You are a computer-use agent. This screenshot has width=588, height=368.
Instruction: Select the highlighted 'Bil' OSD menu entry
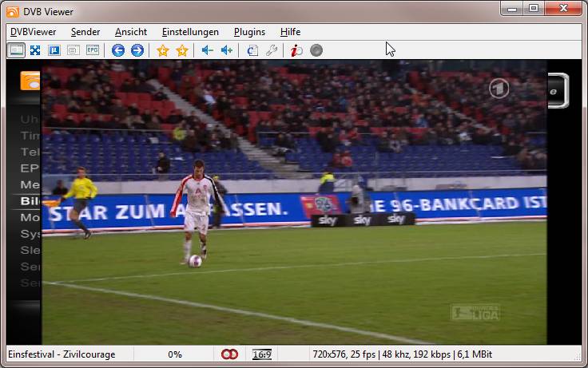[x=30, y=201]
